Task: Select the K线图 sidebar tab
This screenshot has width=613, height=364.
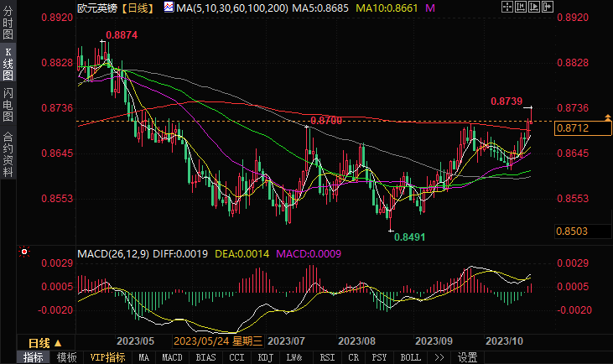Action: (x=8, y=63)
